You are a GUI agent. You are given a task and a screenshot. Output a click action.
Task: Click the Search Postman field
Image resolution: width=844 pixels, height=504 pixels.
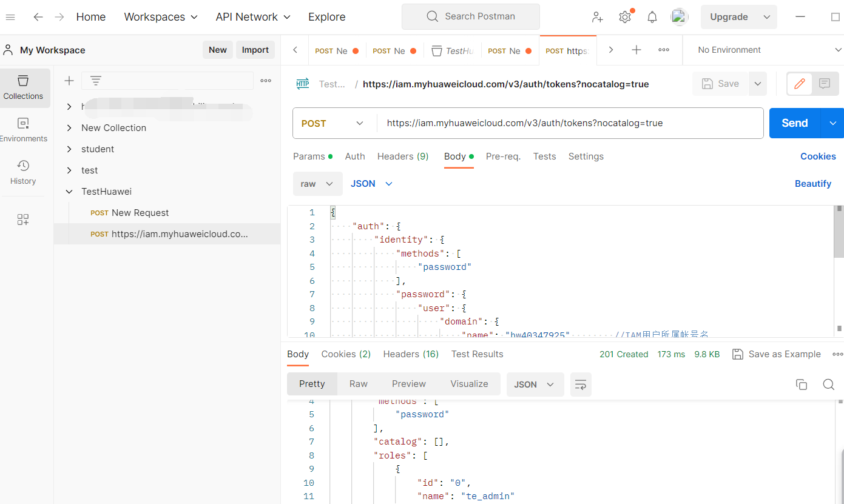[471, 17]
